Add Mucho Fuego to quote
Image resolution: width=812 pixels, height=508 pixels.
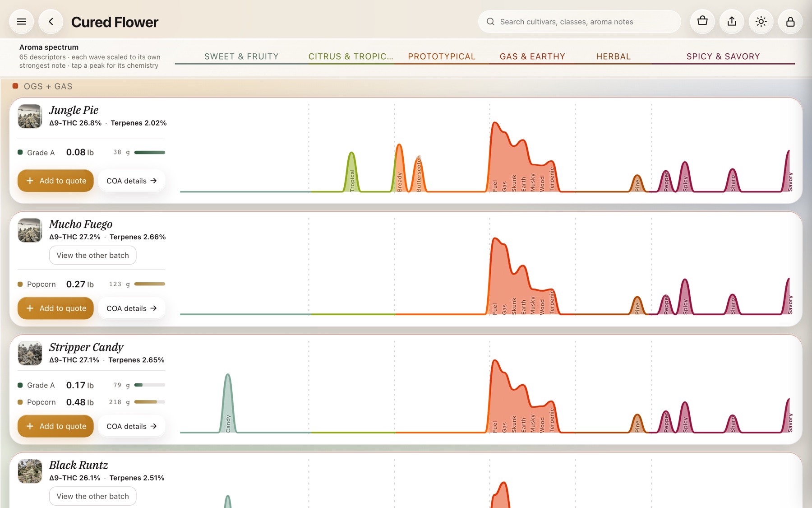click(x=55, y=308)
